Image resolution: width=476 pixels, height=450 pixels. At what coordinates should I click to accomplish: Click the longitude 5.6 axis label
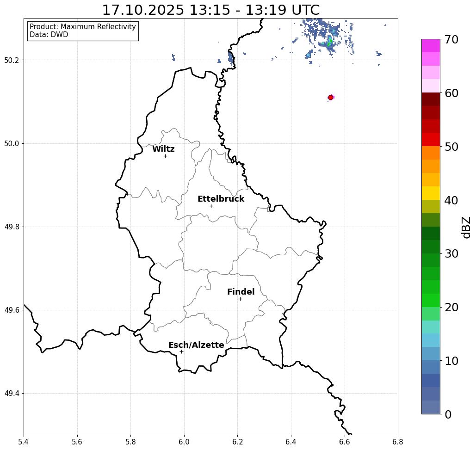pyautogui.click(x=77, y=442)
